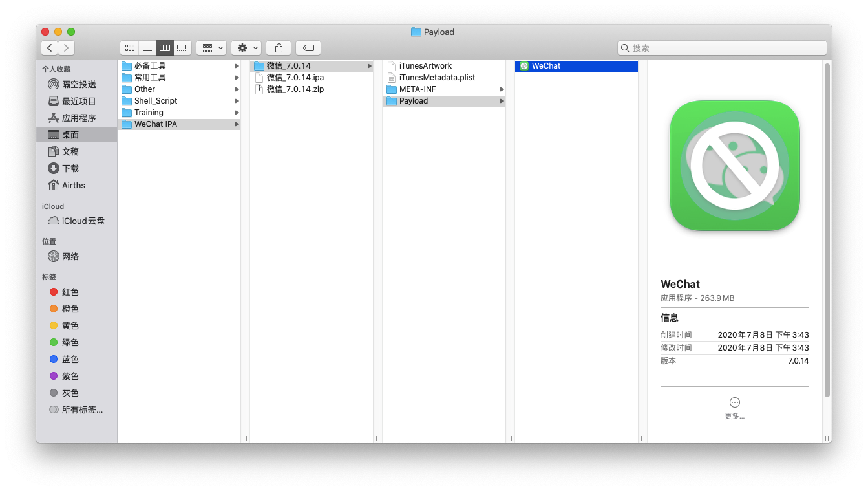Expand arrow of Payload folder

pyautogui.click(x=502, y=101)
